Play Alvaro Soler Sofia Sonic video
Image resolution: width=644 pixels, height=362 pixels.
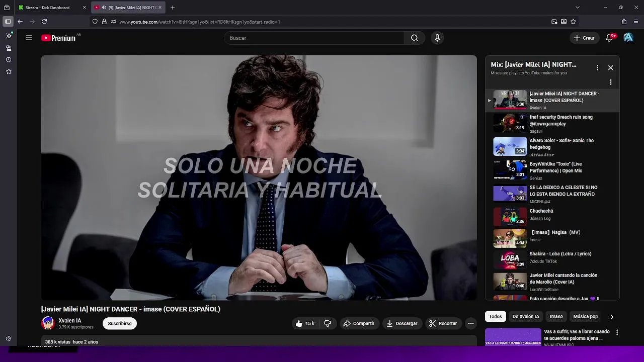coord(552,147)
